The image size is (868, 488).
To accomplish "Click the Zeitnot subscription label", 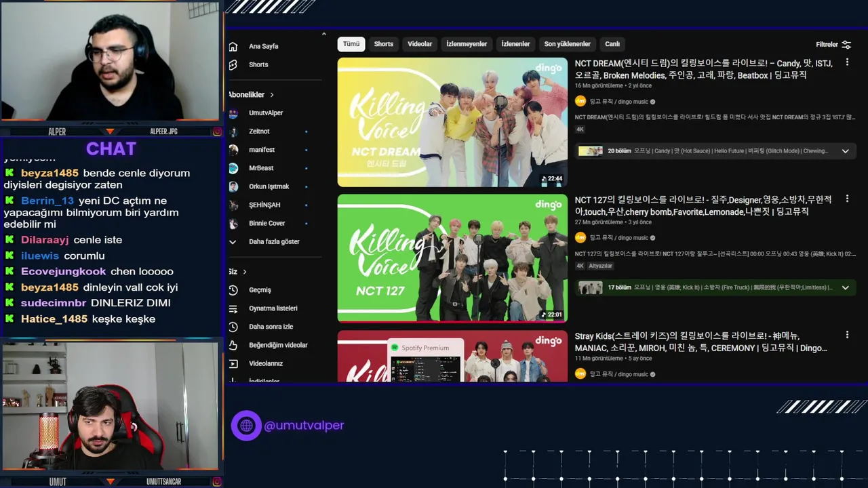I will tap(259, 131).
